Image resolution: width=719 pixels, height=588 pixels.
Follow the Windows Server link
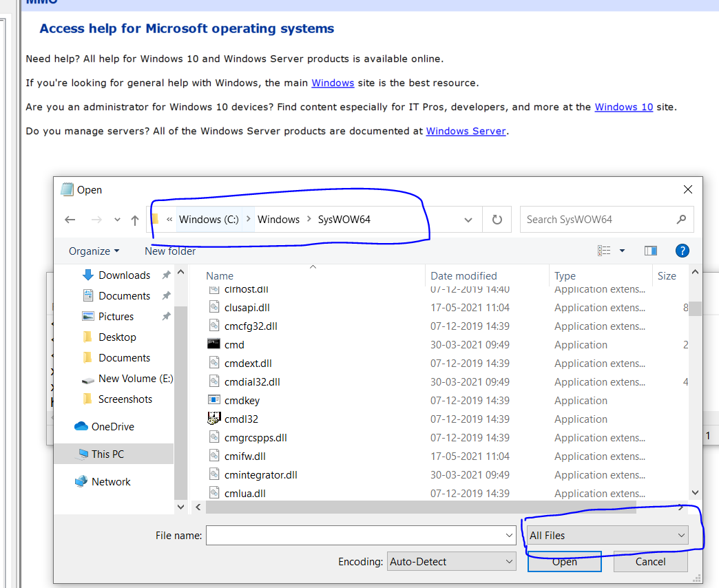tap(466, 131)
